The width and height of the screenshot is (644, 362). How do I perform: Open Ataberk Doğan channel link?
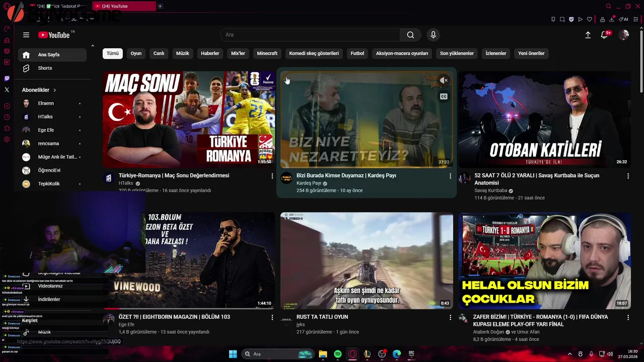(489, 332)
